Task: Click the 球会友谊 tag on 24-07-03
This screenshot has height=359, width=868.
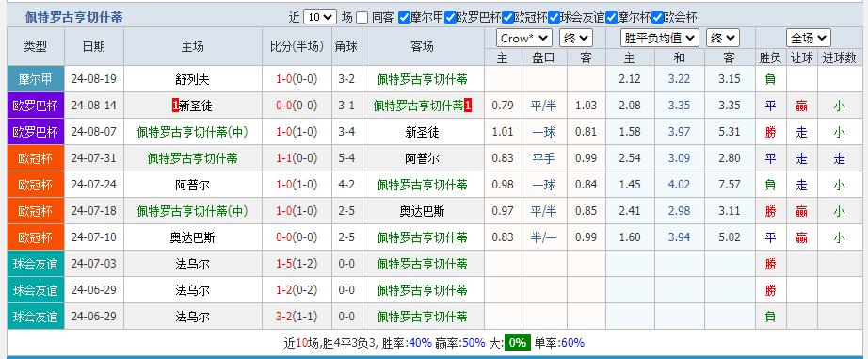Action: (36, 264)
